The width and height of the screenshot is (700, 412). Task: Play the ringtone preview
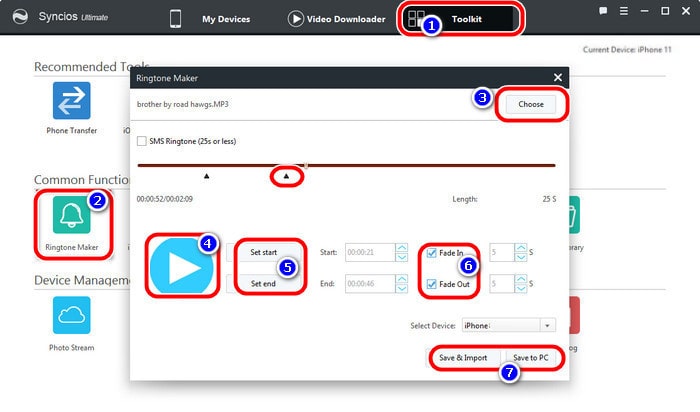click(x=182, y=266)
